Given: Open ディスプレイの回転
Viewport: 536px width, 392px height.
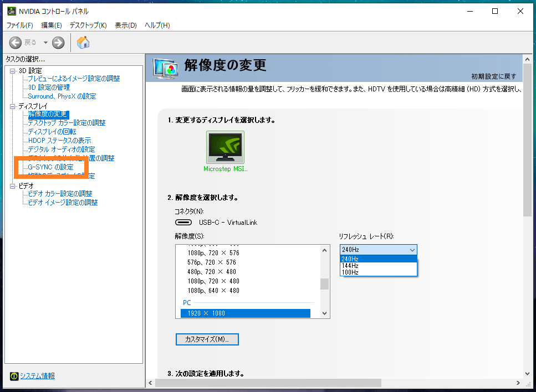Looking at the screenshot, I should (x=52, y=132).
